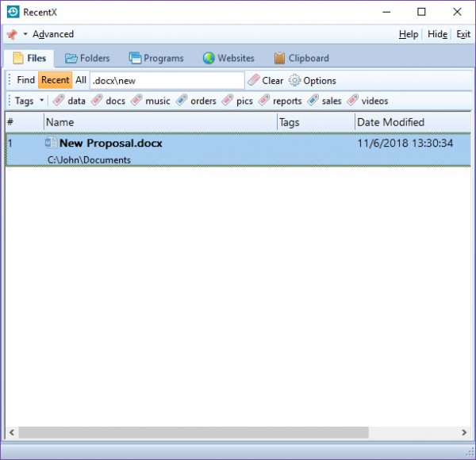Click the Clear eraser icon
476x460 pixels.
[x=254, y=80]
